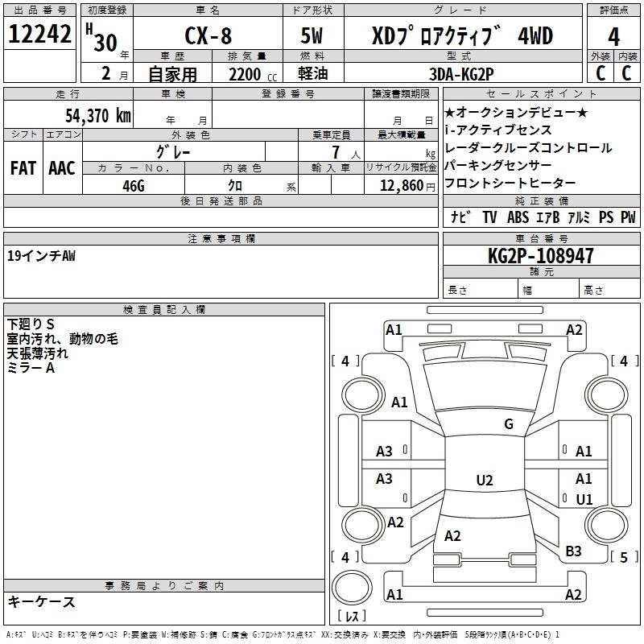Select the [5] tire rating marker

(622, 557)
